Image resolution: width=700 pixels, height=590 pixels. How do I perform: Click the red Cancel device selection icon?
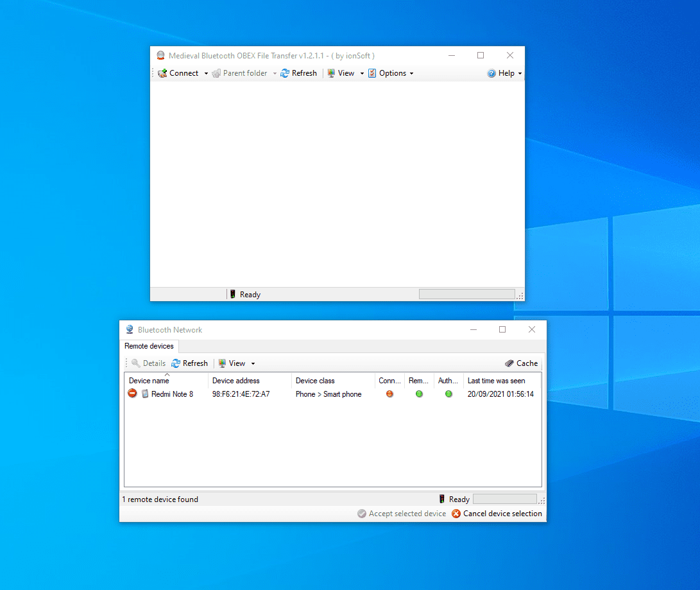click(x=456, y=514)
